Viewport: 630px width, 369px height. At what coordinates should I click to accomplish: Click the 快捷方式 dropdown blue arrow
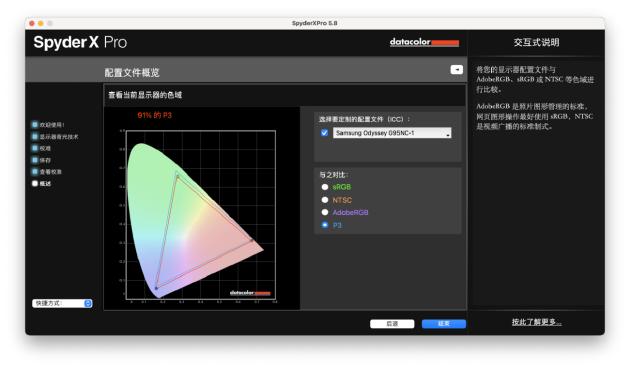coord(88,303)
